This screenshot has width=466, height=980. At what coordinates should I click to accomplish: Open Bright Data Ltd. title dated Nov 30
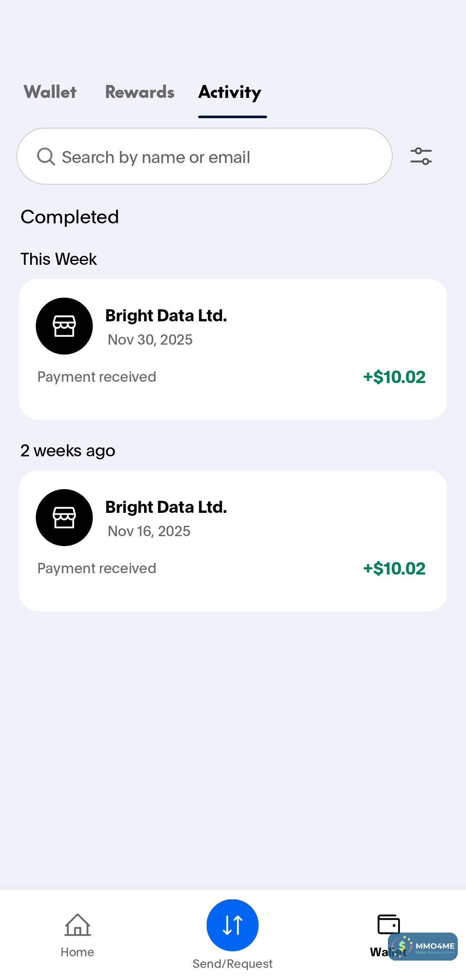click(x=166, y=316)
